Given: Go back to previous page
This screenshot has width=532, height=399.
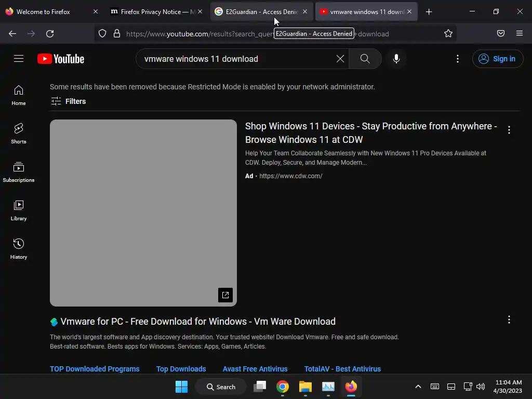Looking at the screenshot, I should pos(12,34).
